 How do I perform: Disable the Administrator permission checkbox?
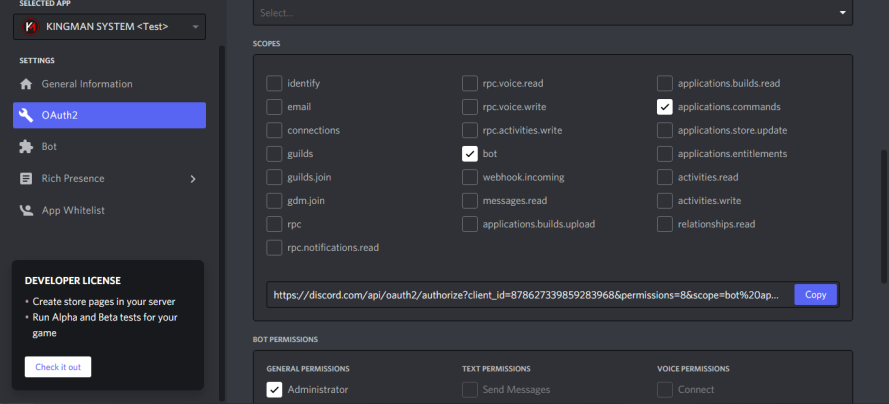(274, 390)
